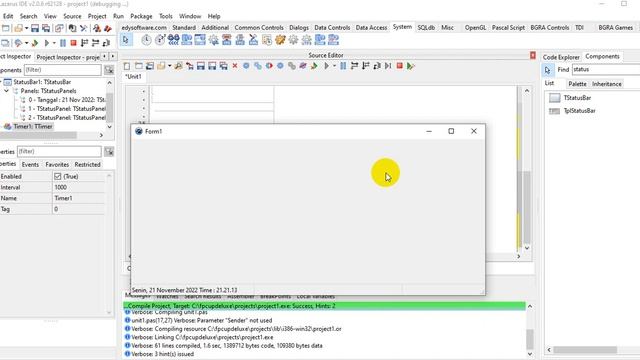The width and height of the screenshot is (640, 360).
Task: Select the TTimer clock component icon
Action: (x=146, y=40)
